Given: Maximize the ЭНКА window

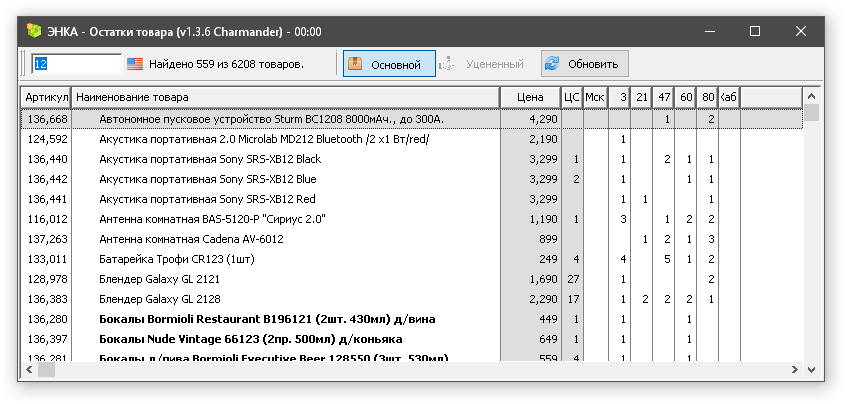Looking at the screenshot, I should point(755,32).
